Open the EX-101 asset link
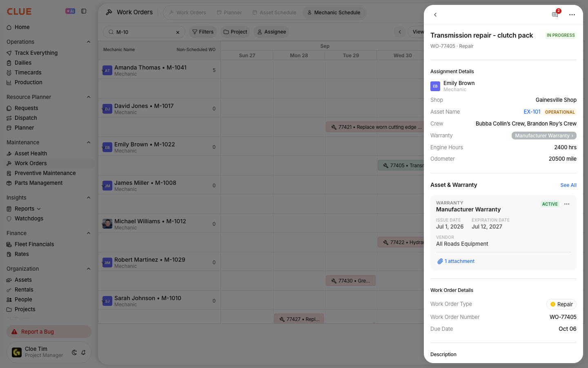 point(532,112)
